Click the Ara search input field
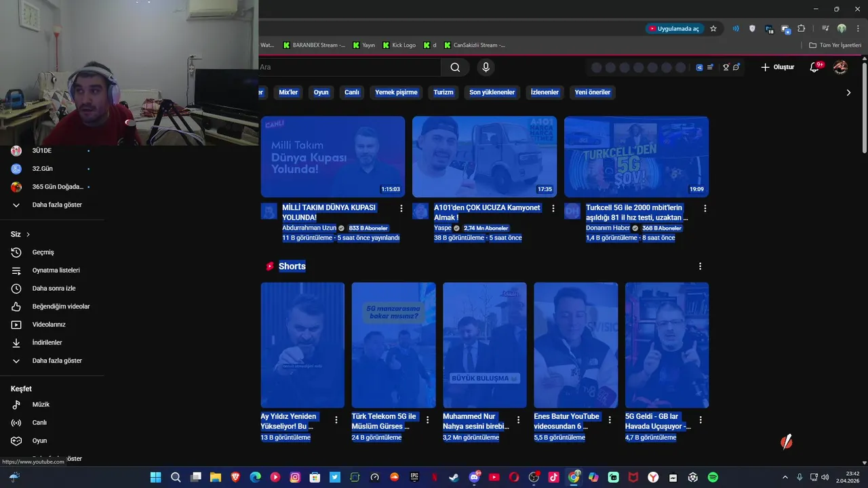This screenshot has width=868, height=488. pyautogui.click(x=349, y=67)
